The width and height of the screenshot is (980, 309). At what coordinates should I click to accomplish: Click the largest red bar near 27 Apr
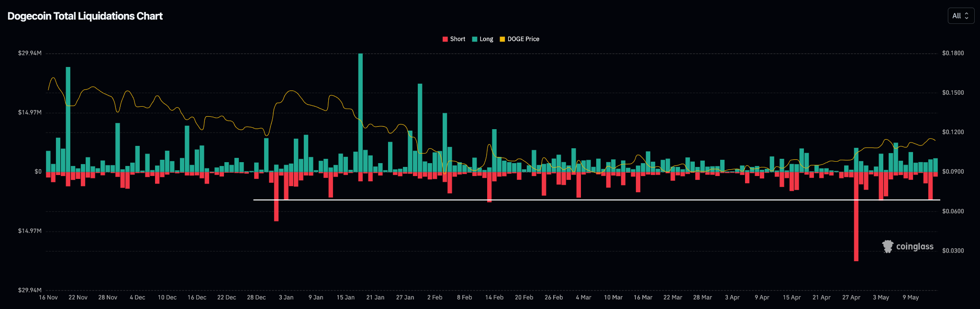(x=856, y=216)
